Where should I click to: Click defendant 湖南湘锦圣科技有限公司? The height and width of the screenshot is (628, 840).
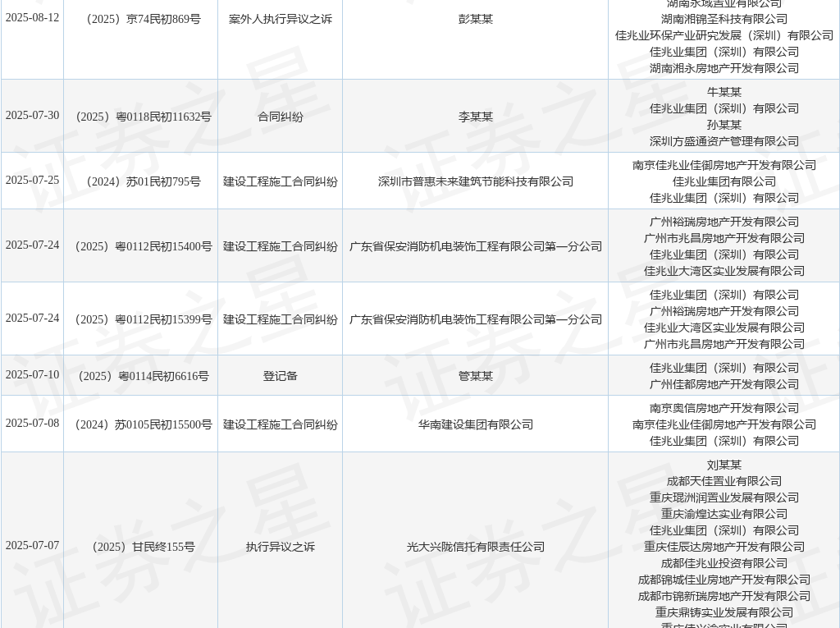[x=724, y=20]
